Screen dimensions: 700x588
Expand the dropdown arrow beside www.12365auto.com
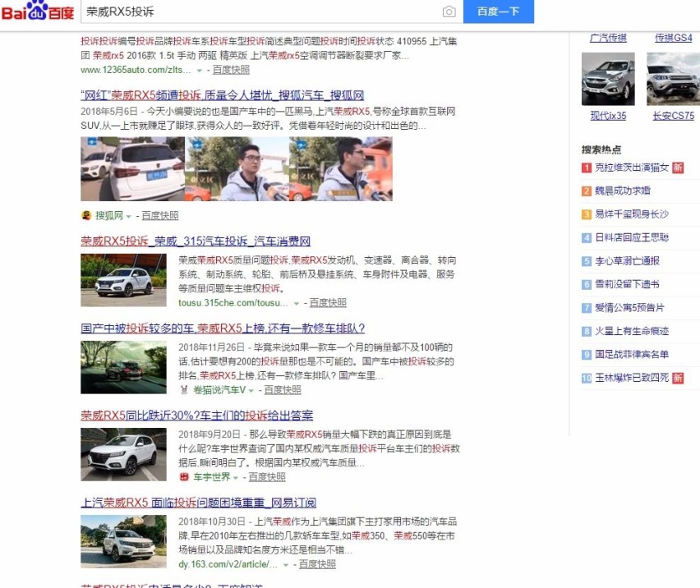point(199,71)
